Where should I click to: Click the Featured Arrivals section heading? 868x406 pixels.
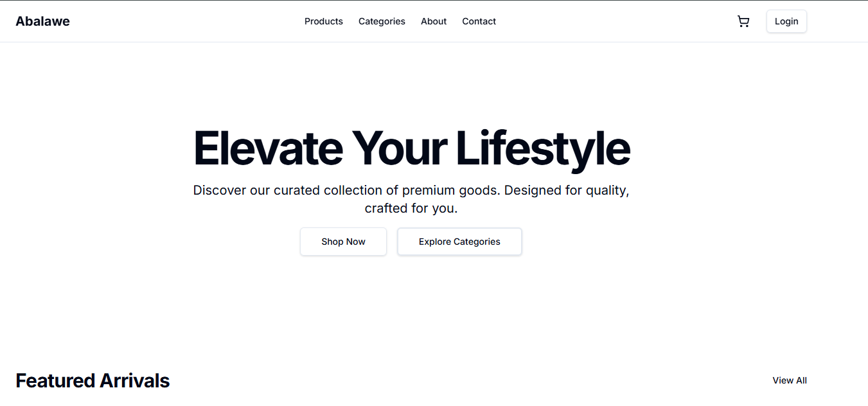pyautogui.click(x=93, y=381)
